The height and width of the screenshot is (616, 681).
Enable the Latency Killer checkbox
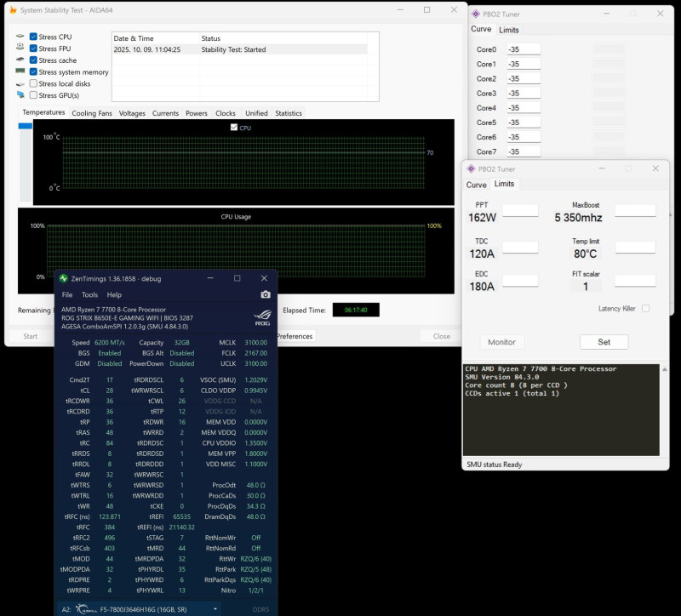[646, 308]
